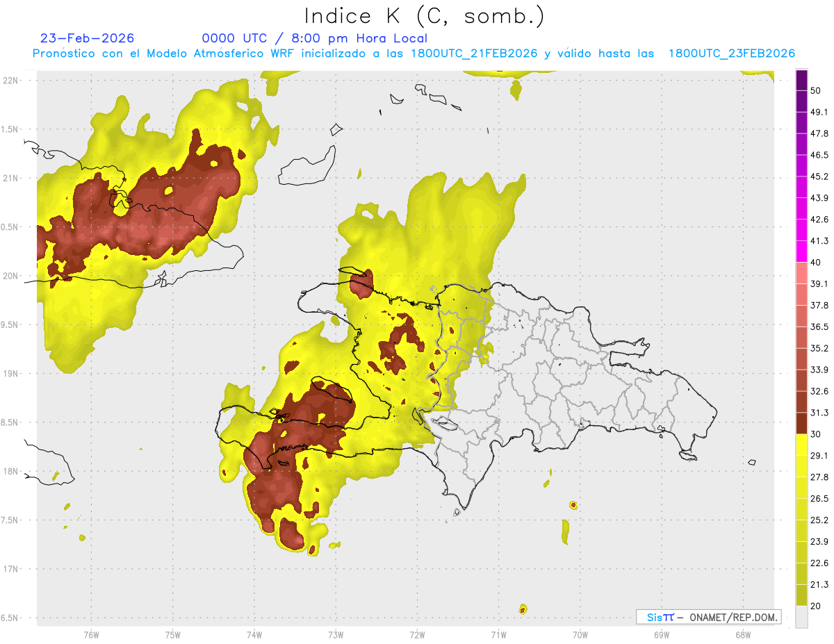Click the bright yellow legend swatch below 30
The image size is (834, 644).
pos(802,445)
